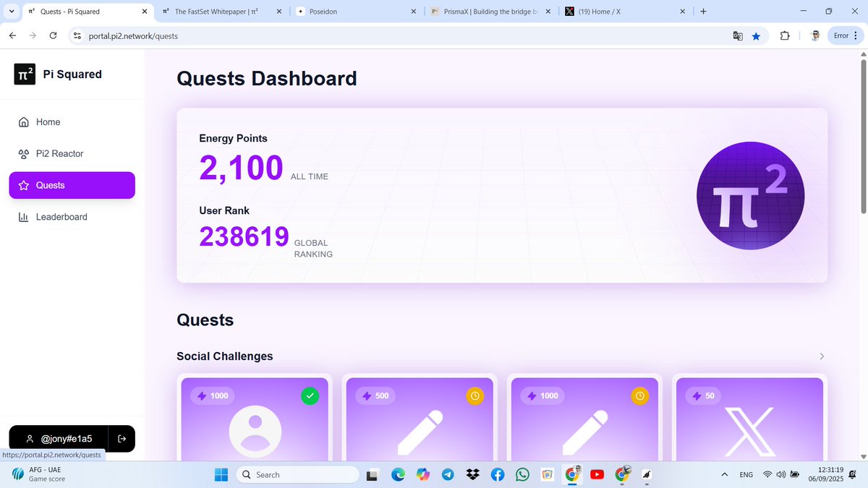Open the AFG - UAE game score widget
The height and width of the screenshot is (488, 868).
(40, 474)
